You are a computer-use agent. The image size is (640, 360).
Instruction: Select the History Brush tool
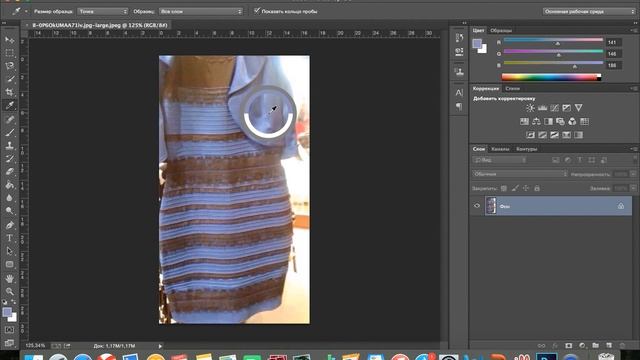[x=9, y=158]
